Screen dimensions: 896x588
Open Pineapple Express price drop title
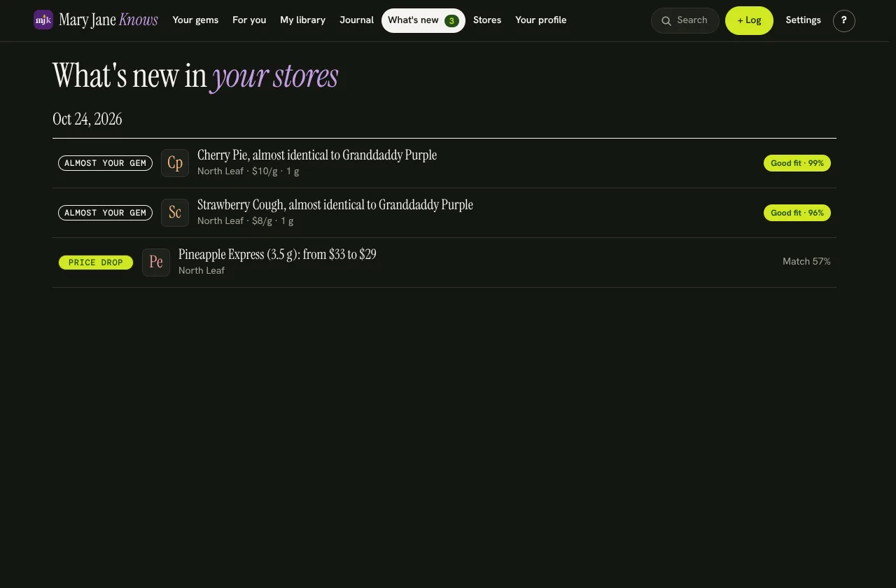pyautogui.click(x=277, y=254)
